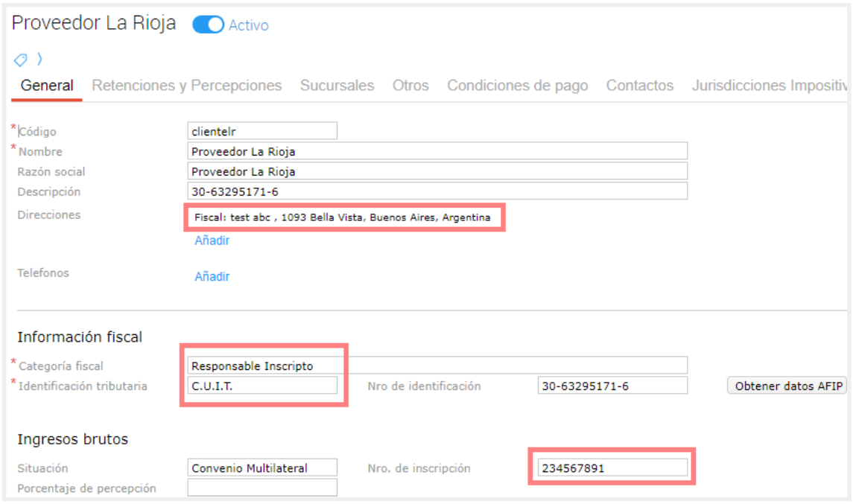Edit the Razón social field
Image resolution: width=856 pixels, height=504 pixels.
click(x=437, y=171)
